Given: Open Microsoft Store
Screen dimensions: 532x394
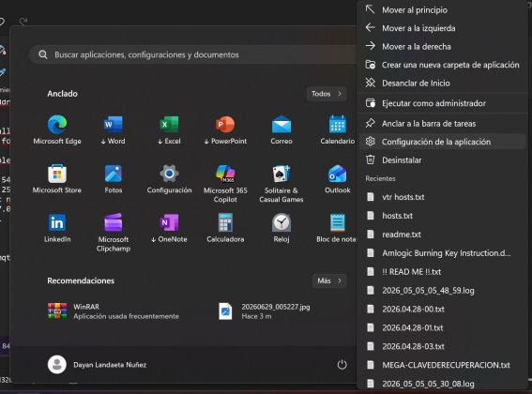Looking at the screenshot, I should click(57, 179).
